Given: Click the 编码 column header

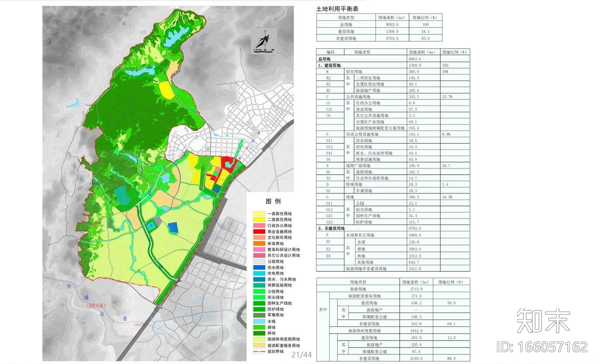Looking at the screenshot, I should [330, 52].
